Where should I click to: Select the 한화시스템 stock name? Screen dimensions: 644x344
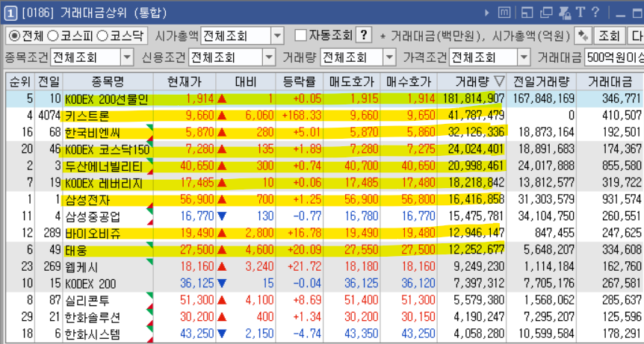93,334
